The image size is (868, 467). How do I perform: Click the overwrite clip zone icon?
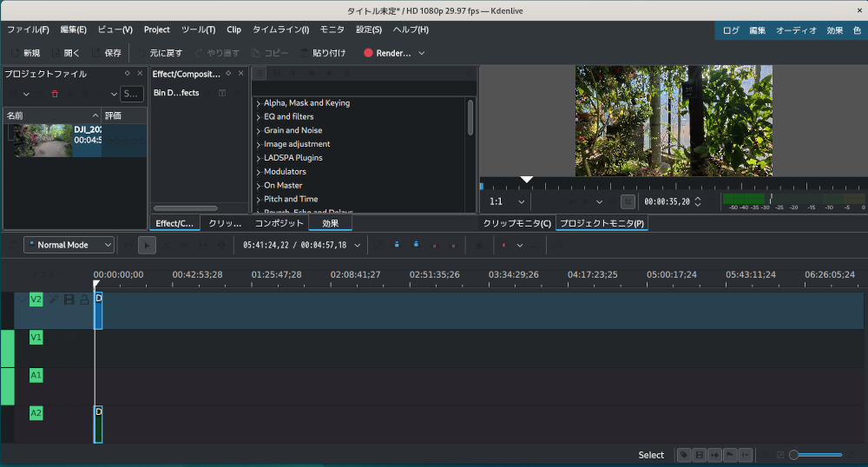click(x=416, y=245)
